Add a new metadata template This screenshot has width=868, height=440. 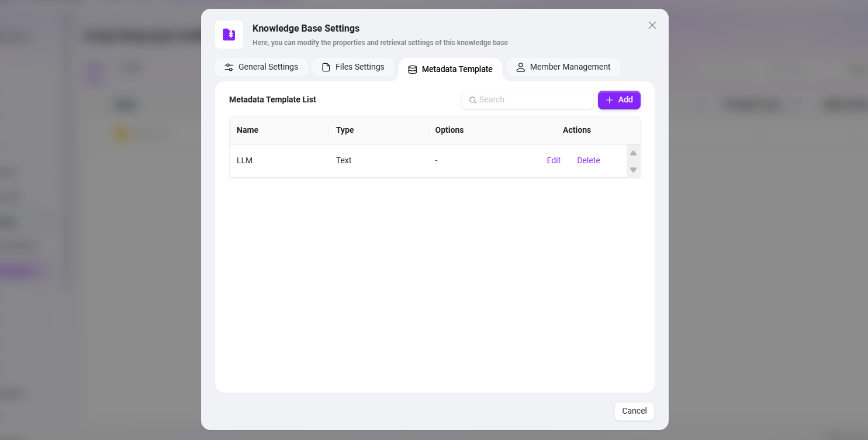click(619, 100)
